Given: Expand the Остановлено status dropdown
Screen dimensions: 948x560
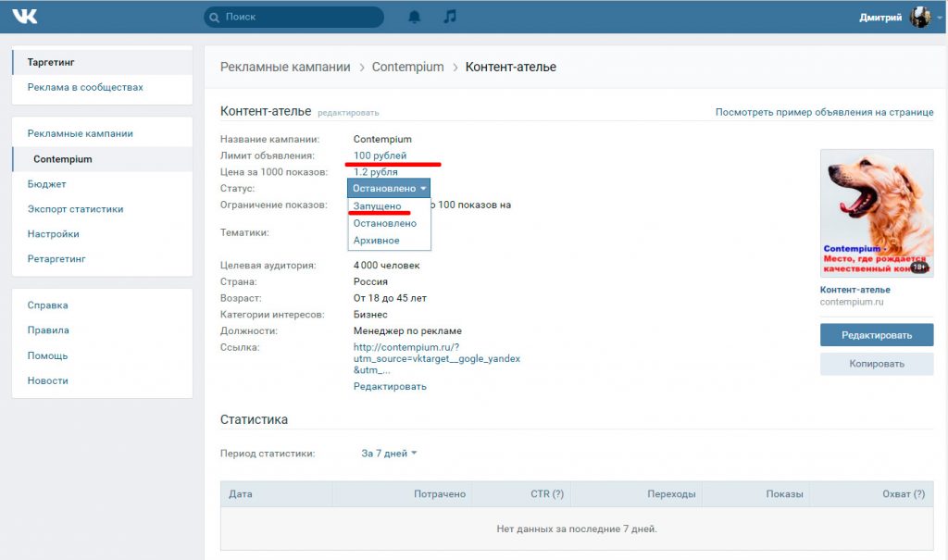Looking at the screenshot, I should click(x=390, y=189).
